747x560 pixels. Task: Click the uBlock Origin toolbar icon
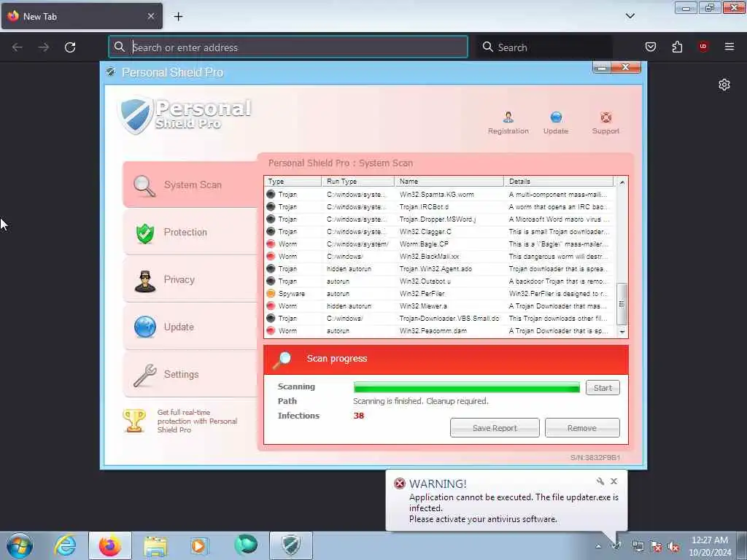(703, 47)
